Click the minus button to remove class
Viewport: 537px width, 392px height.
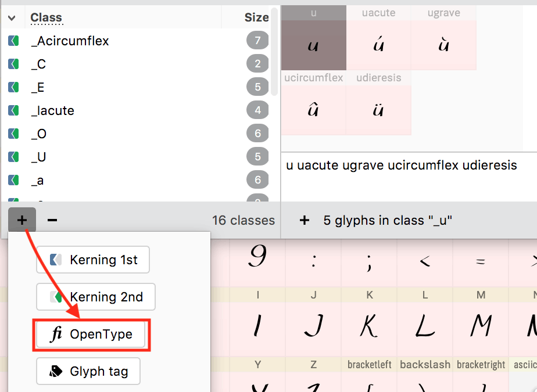point(52,220)
